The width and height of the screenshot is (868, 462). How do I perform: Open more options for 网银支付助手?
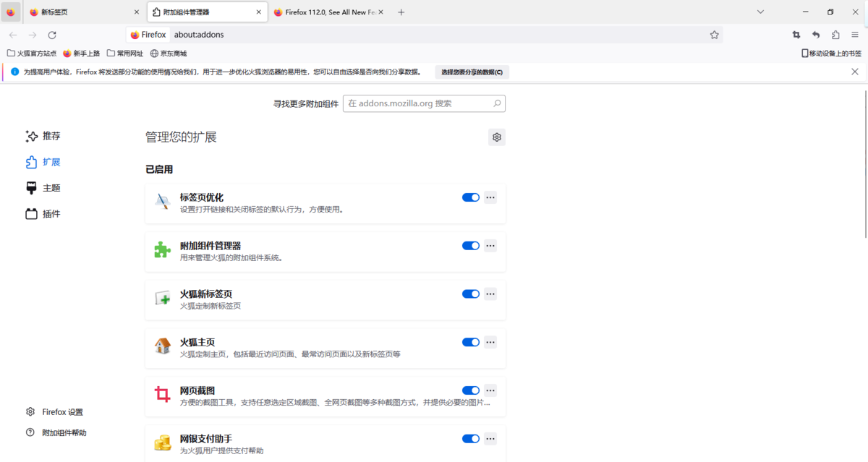490,438
